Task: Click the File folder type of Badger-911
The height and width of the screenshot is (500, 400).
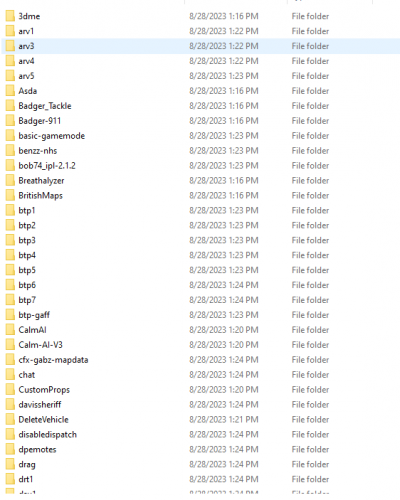Action: [310, 121]
